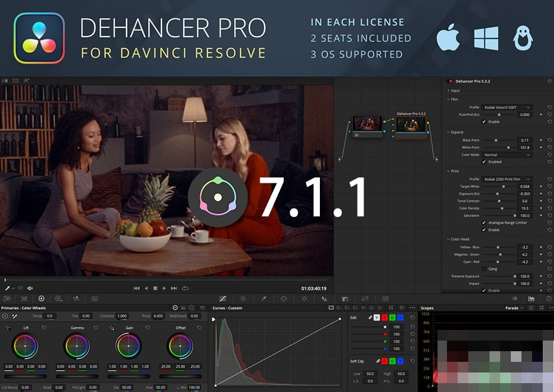Expand the Input section
Viewport: 554px width, 392px height.
pos(448,91)
